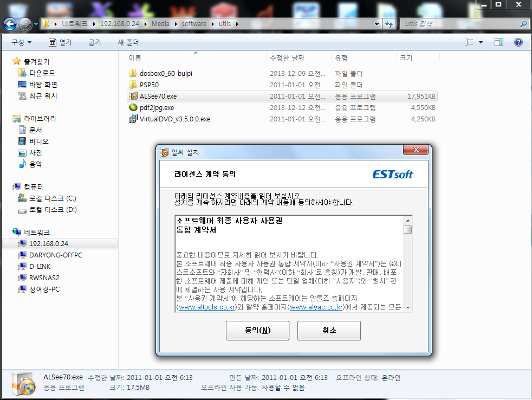Cancel the 알씨 설치 installer with 취소
The image size is (532, 400).
pos(329,331)
